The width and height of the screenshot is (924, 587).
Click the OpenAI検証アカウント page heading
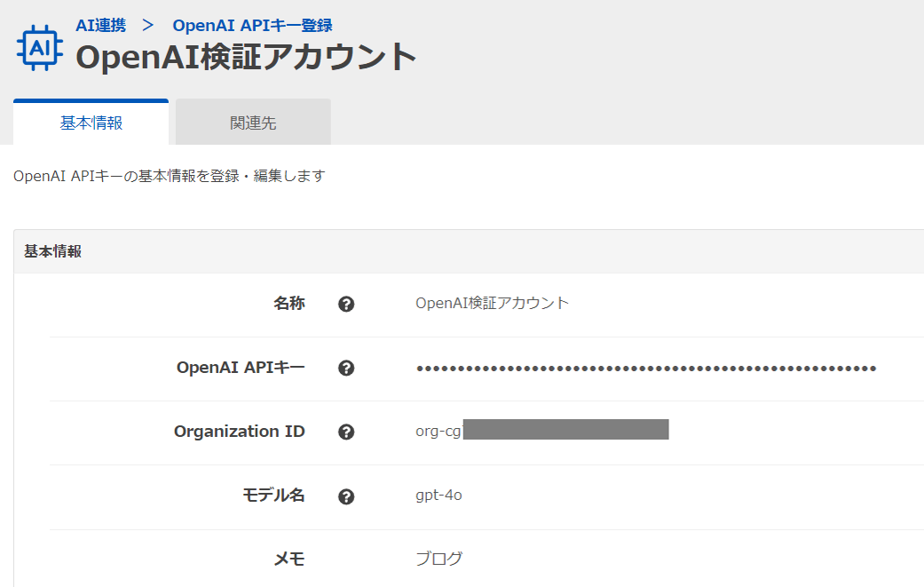coord(247,57)
